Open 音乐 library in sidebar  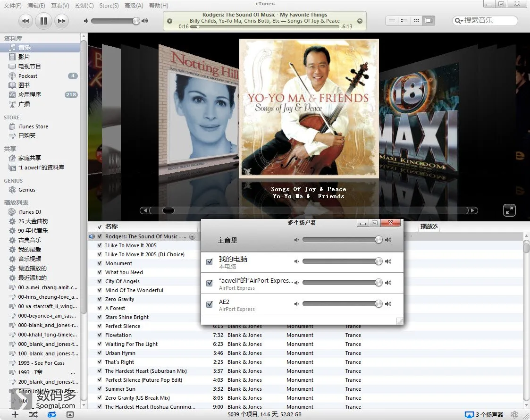point(40,48)
